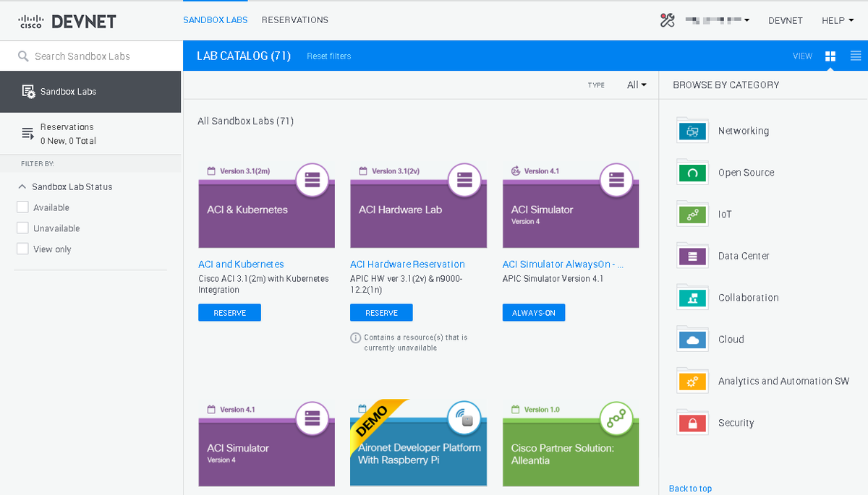
Task: Click the calendar icon on ACI & Kubernetes card
Action: pyautogui.click(x=211, y=171)
